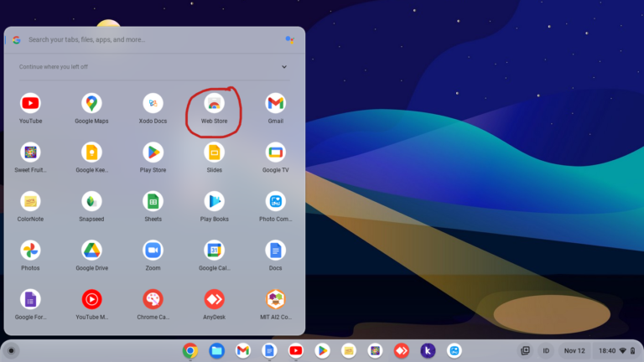Launch Google Drive
The height and width of the screenshot is (362, 644).
click(91, 251)
